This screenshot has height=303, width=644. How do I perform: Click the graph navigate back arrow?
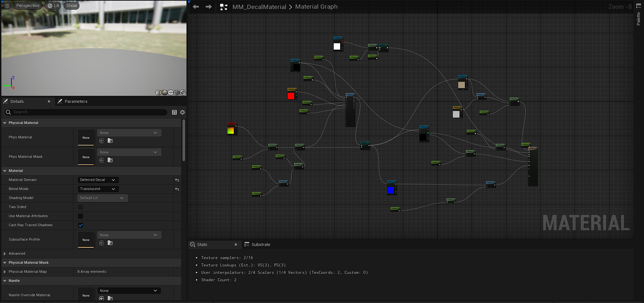point(196,7)
